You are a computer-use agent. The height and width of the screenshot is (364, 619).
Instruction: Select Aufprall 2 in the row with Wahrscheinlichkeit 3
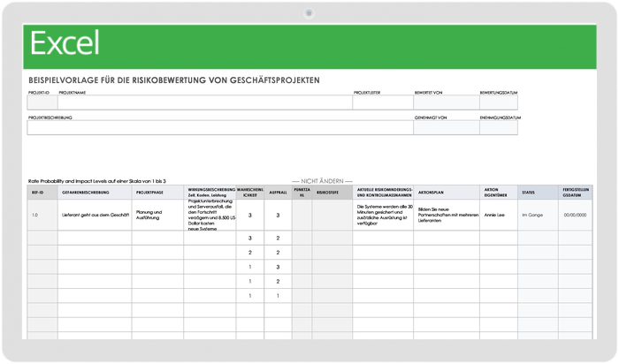[278, 239]
